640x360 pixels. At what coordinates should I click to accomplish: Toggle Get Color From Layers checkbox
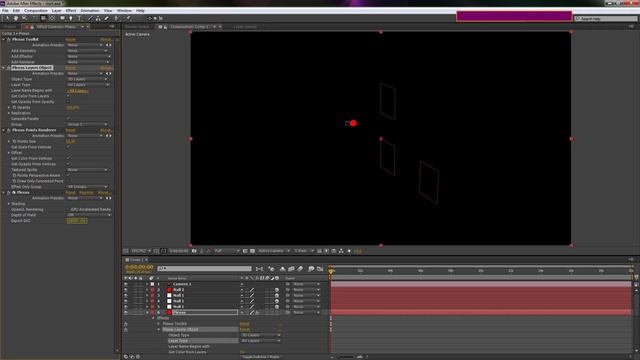pyautogui.click(x=68, y=96)
